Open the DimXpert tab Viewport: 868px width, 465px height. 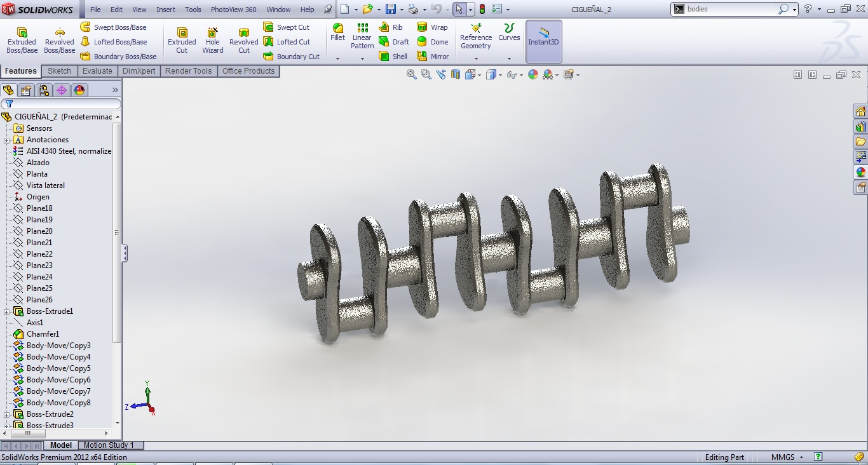139,71
